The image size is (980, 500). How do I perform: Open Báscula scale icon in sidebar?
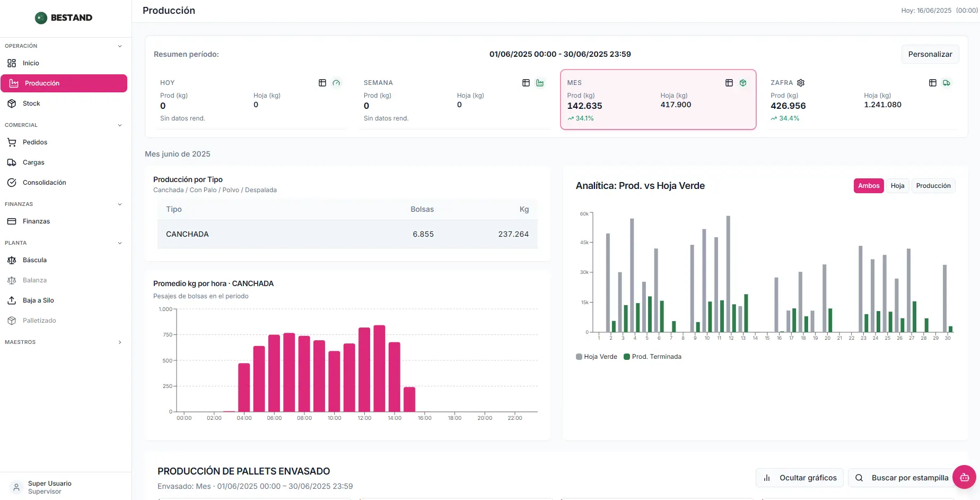click(x=12, y=260)
